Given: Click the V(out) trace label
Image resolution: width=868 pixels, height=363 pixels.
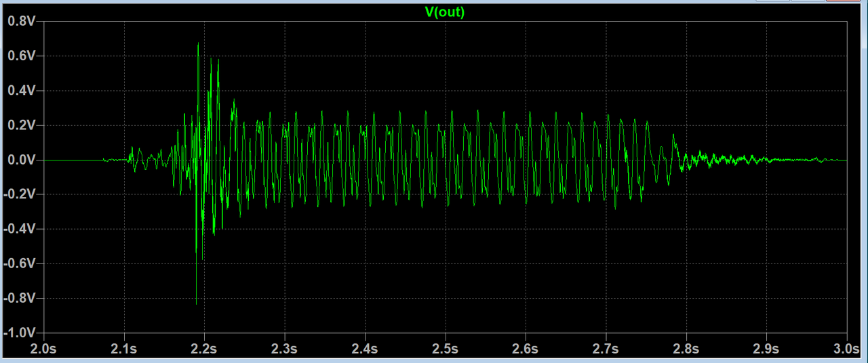Looking at the screenshot, I should [444, 12].
